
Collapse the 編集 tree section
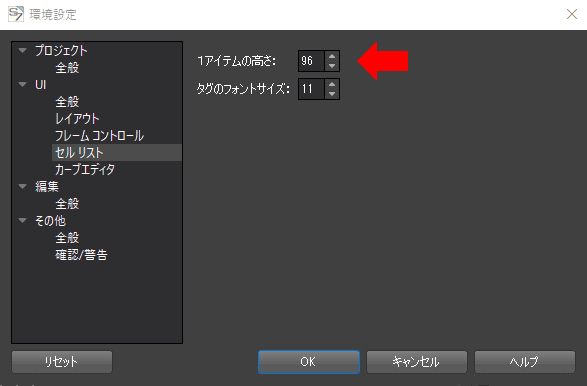pyautogui.click(x=22, y=186)
